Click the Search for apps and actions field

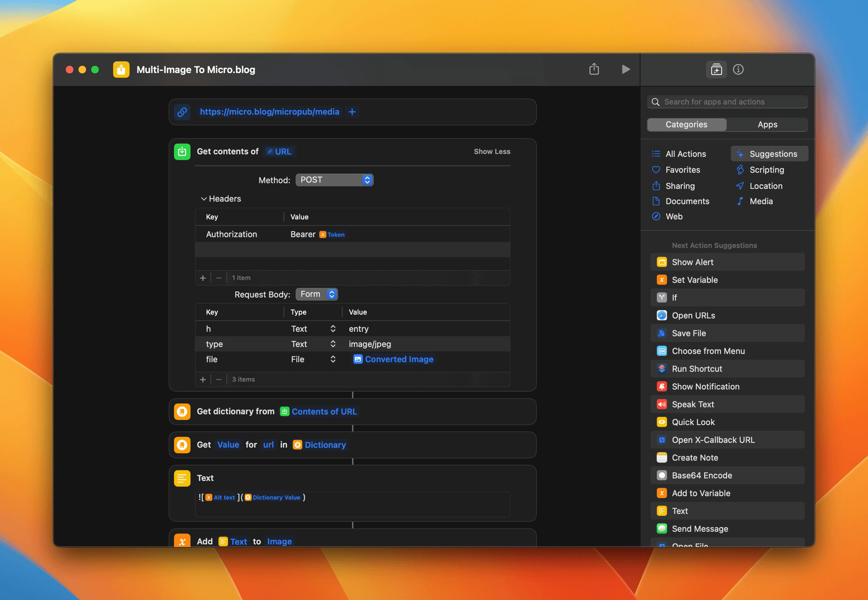tap(727, 102)
